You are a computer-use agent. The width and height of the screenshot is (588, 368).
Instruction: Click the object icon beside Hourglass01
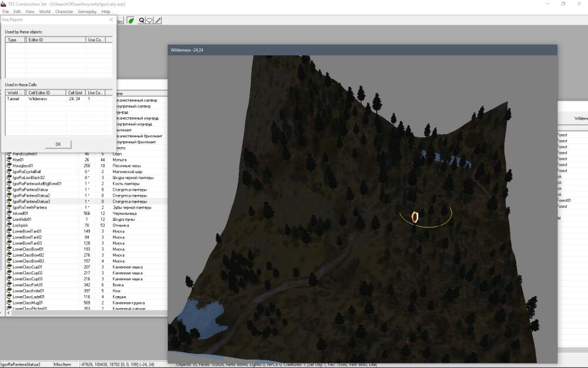[x=9, y=165]
